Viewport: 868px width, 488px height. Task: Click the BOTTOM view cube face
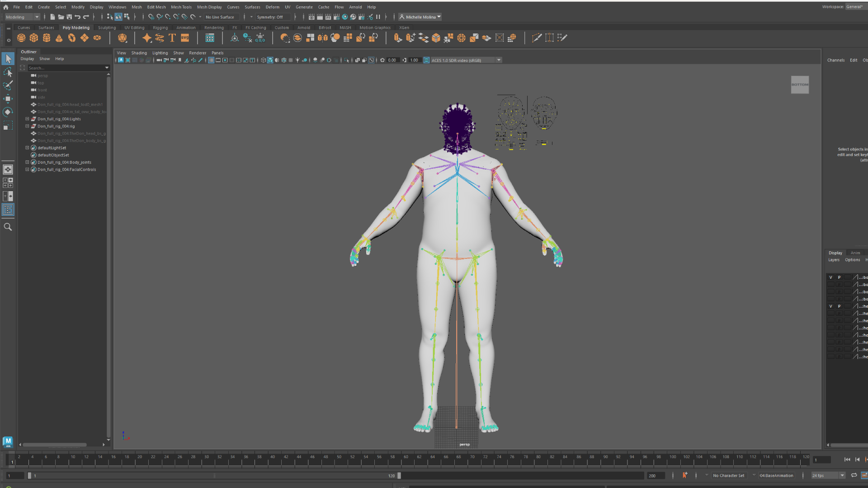800,84
